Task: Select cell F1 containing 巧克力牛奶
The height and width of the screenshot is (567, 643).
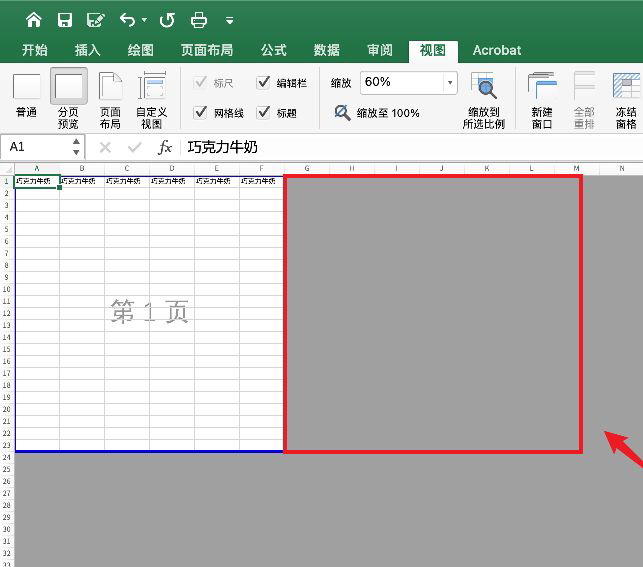Action: tap(262, 181)
